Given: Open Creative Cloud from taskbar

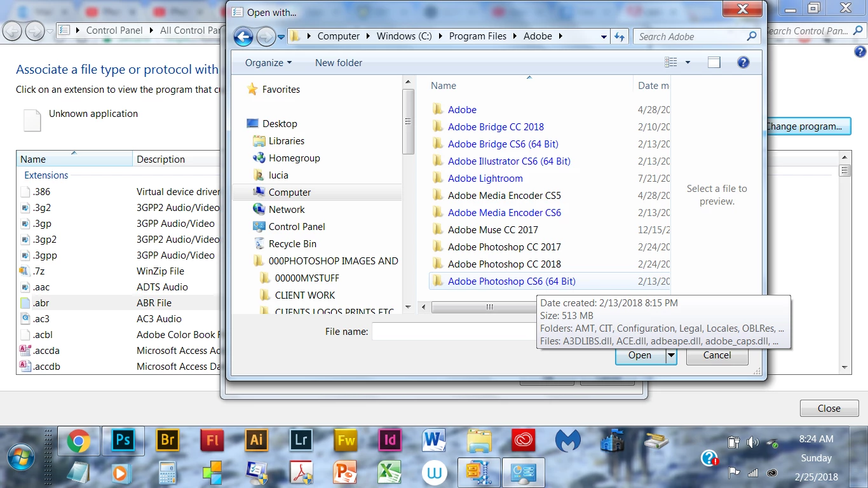Looking at the screenshot, I should (x=524, y=440).
